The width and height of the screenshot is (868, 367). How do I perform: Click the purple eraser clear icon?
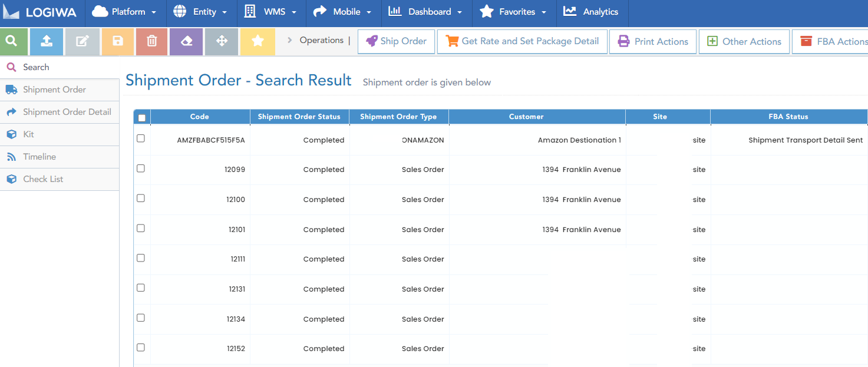(x=186, y=41)
